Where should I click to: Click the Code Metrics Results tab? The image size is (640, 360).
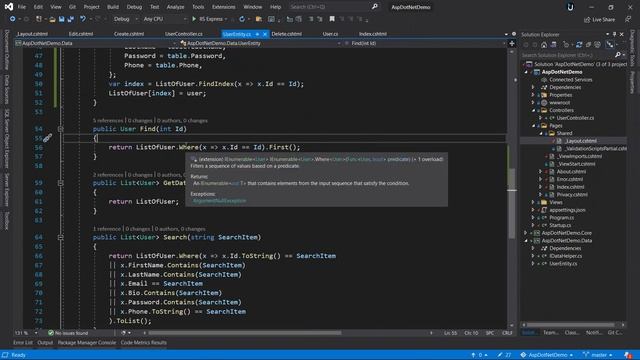pos(144,343)
